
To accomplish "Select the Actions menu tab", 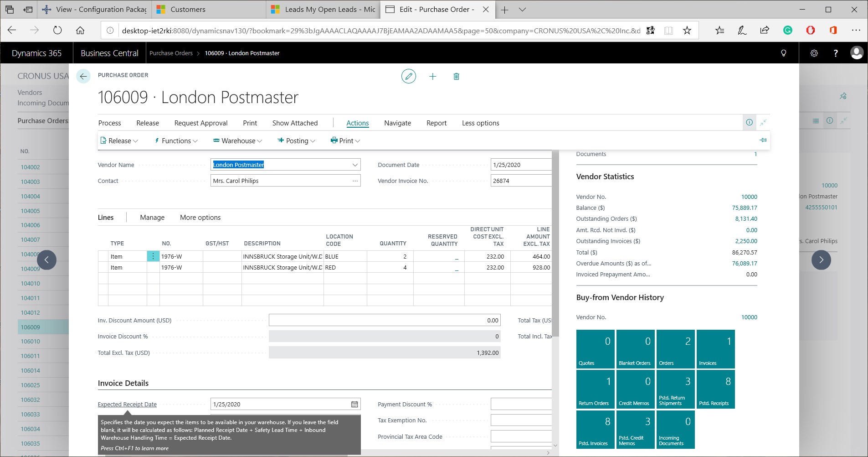I will [358, 123].
